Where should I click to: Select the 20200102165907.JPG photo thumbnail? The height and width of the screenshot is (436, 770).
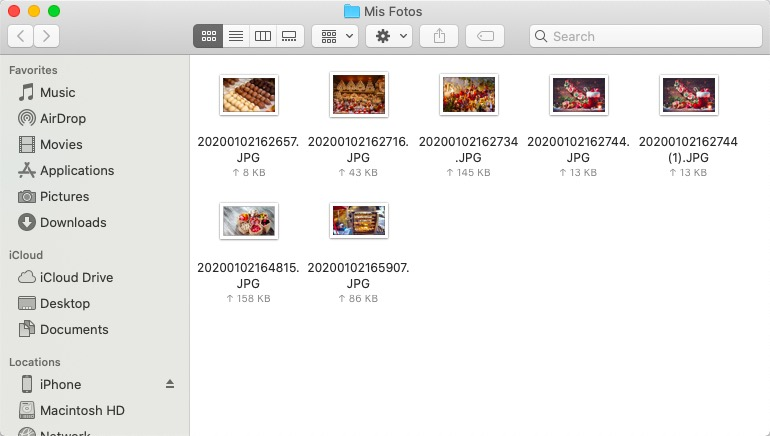point(358,220)
